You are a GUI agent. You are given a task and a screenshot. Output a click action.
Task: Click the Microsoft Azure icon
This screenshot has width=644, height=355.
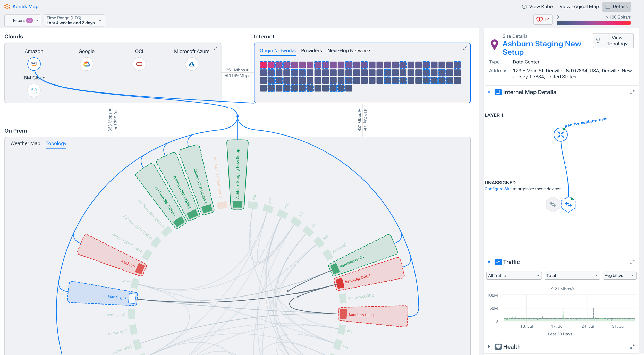pyautogui.click(x=192, y=64)
